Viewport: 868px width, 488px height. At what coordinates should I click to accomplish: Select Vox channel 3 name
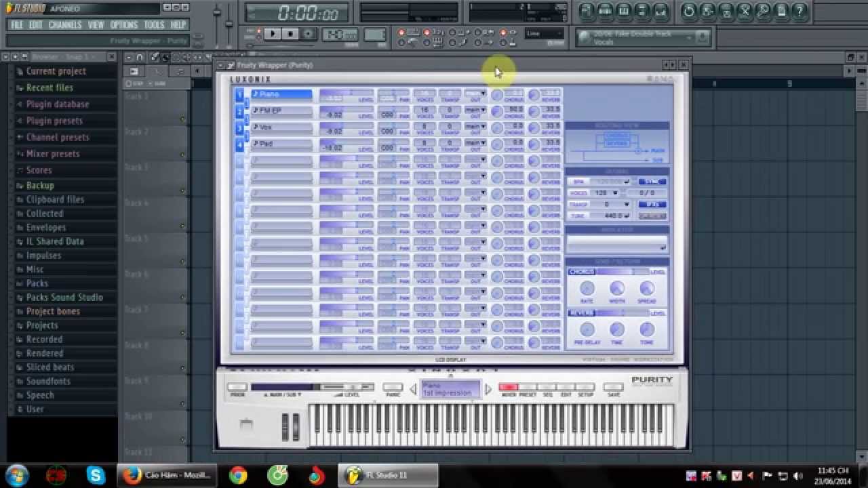click(x=281, y=127)
